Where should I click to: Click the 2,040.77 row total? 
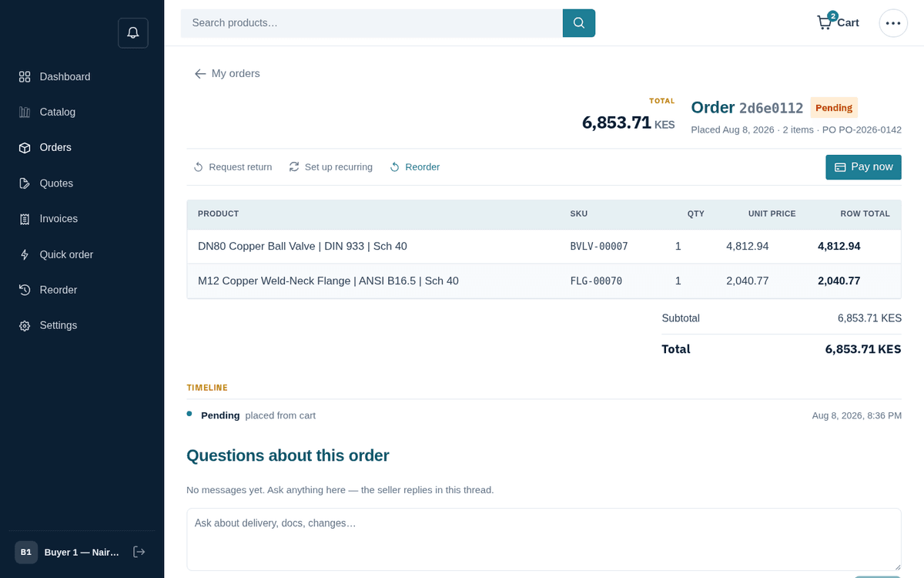pyautogui.click(x=839, y=281)
